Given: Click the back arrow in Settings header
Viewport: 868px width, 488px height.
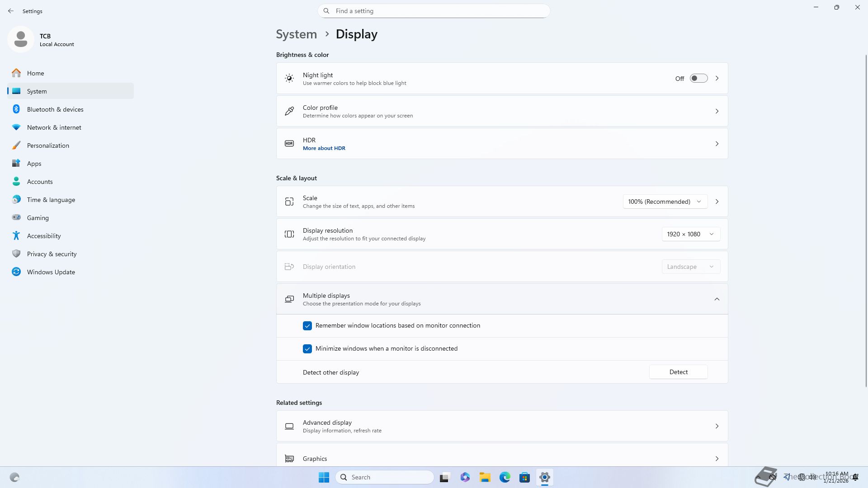Looking at the screenshot, I should click(11, 11).
